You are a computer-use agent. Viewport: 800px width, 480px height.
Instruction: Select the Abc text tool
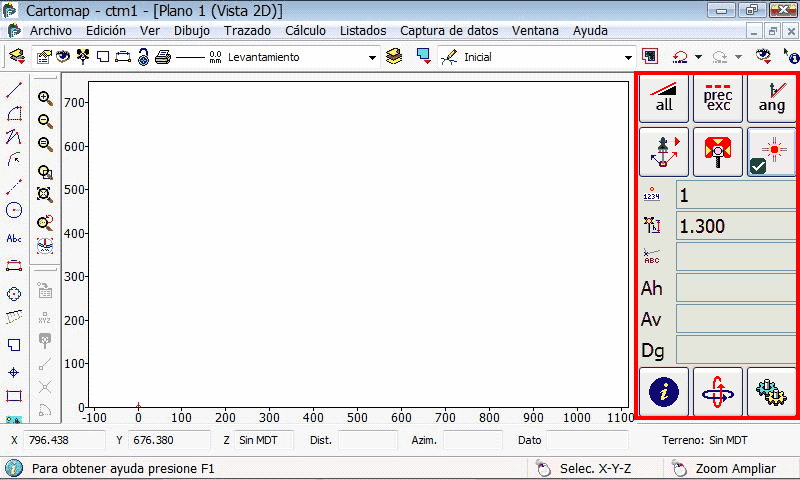point(14,239)
